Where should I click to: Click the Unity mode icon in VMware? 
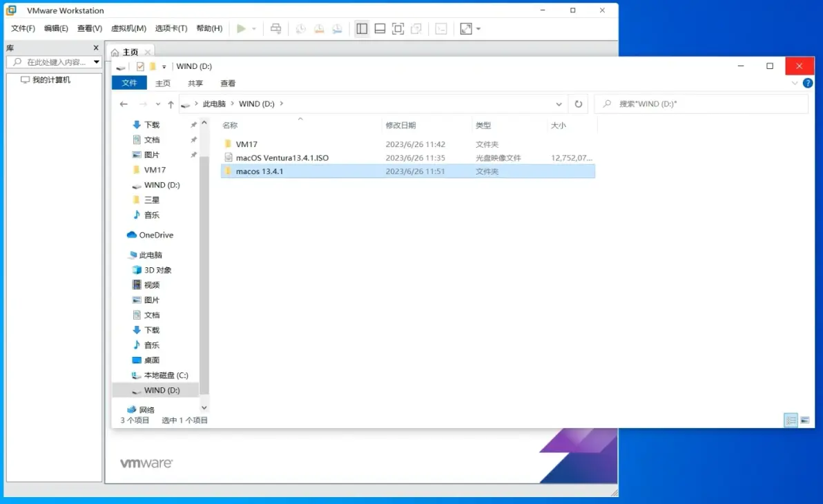click(x=416, y=29)
